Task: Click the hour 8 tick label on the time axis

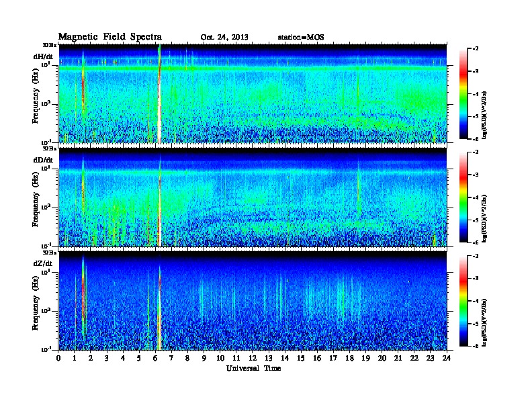Action: click(188, 359)
